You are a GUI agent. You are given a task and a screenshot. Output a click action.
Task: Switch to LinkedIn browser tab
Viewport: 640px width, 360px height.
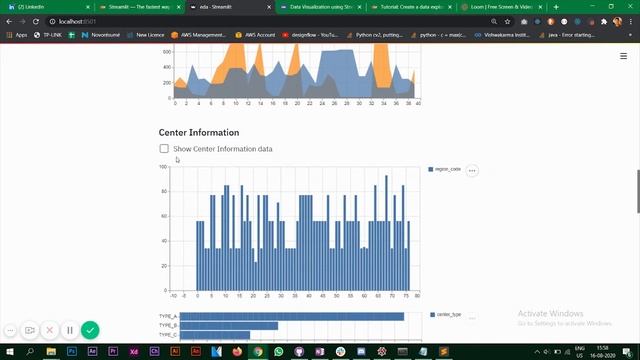(x=48, y=7)
